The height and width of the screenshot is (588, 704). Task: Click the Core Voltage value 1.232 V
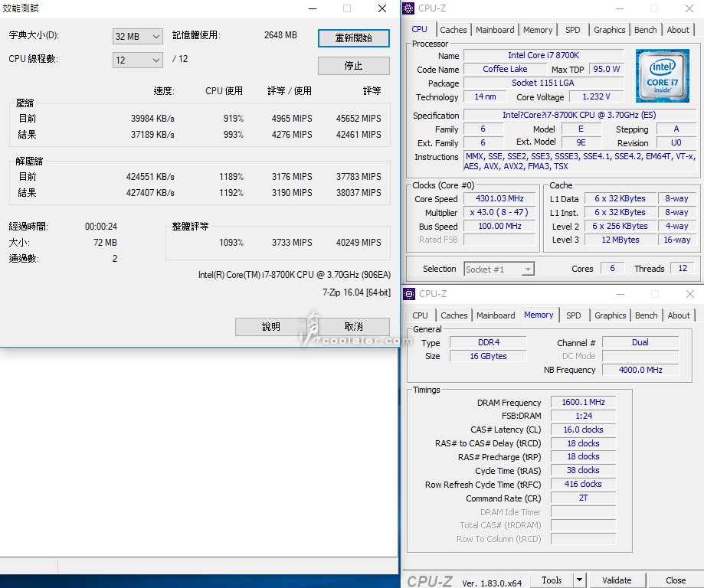click(596, 97)
